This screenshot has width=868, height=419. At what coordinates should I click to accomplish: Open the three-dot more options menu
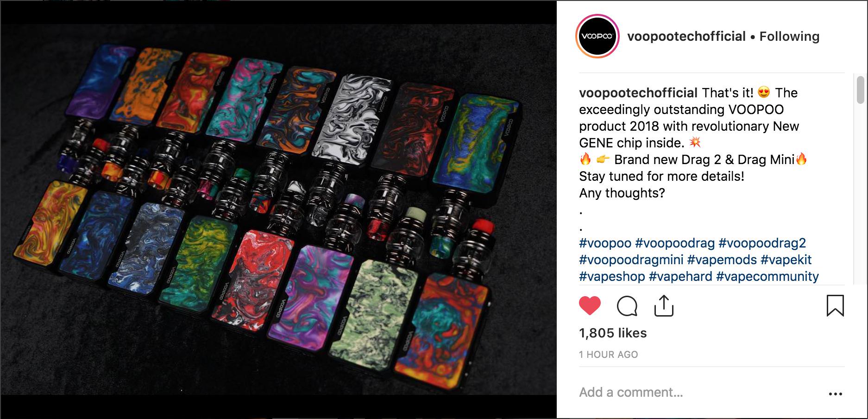tap(835, 394)
